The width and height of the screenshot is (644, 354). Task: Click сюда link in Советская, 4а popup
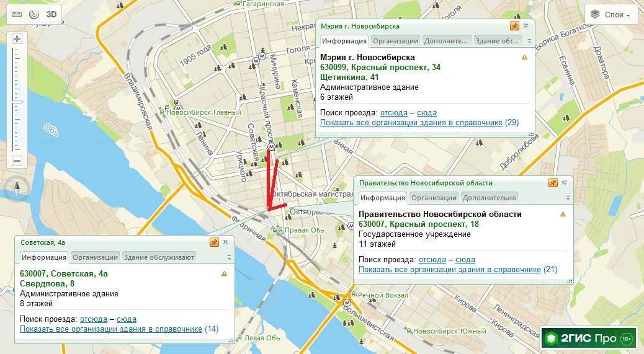pyautogui.click(x=127, y=319)
